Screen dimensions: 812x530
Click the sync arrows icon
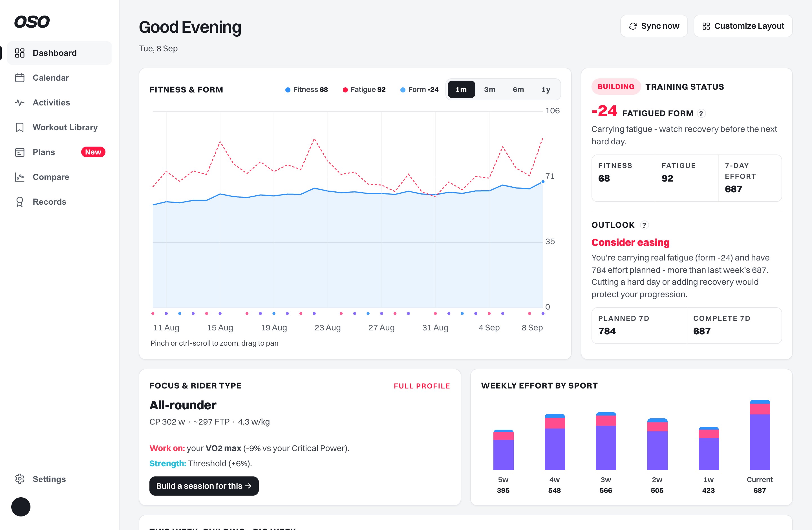[x=633, y=26]
